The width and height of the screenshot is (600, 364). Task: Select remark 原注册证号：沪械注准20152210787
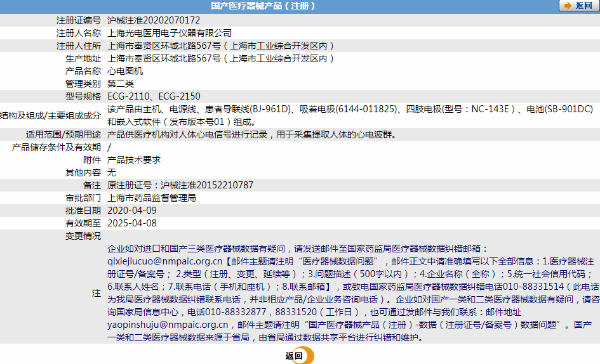[x=180, y=185]
